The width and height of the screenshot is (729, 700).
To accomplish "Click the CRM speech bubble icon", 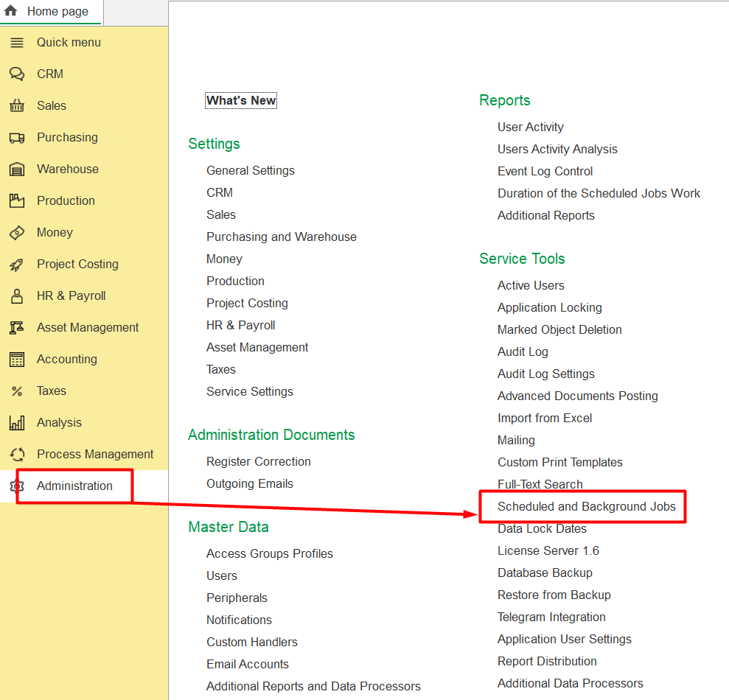I will pyautogui.click(x=17, y=74).
